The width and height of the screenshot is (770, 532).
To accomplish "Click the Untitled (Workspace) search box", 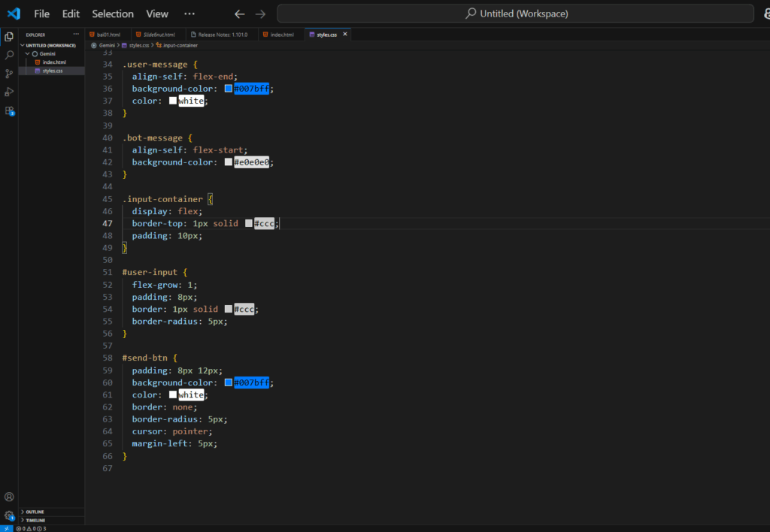I will click(515, 14).
